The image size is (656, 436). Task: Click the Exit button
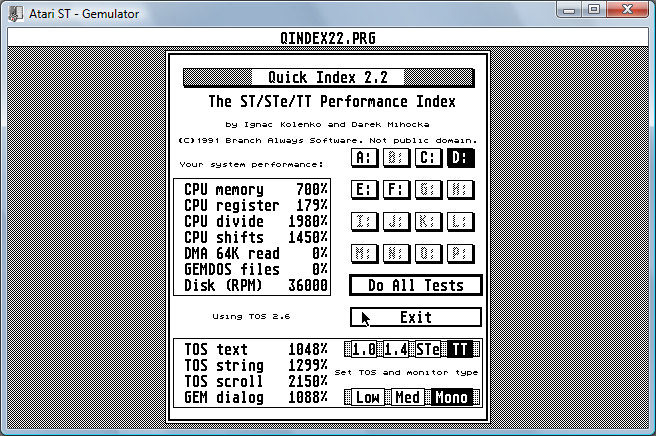(416, 317)
